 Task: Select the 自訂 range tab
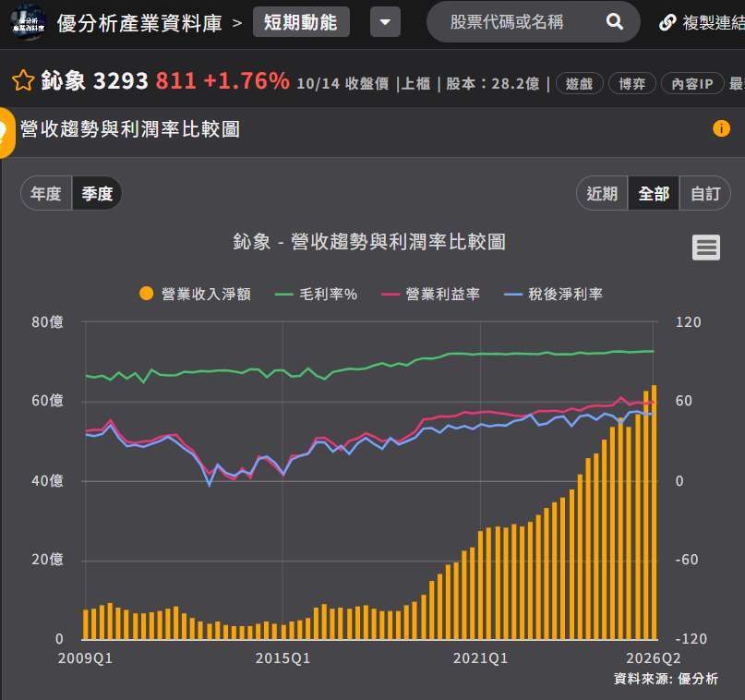(x=705, y=193)
